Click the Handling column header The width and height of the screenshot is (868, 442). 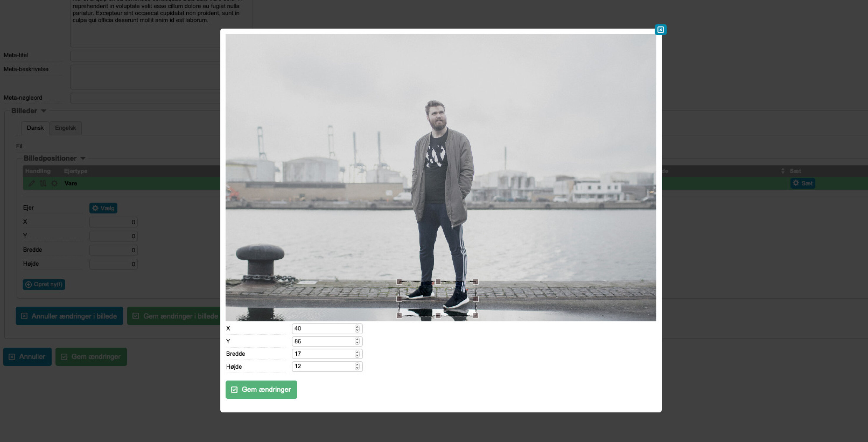38,171
